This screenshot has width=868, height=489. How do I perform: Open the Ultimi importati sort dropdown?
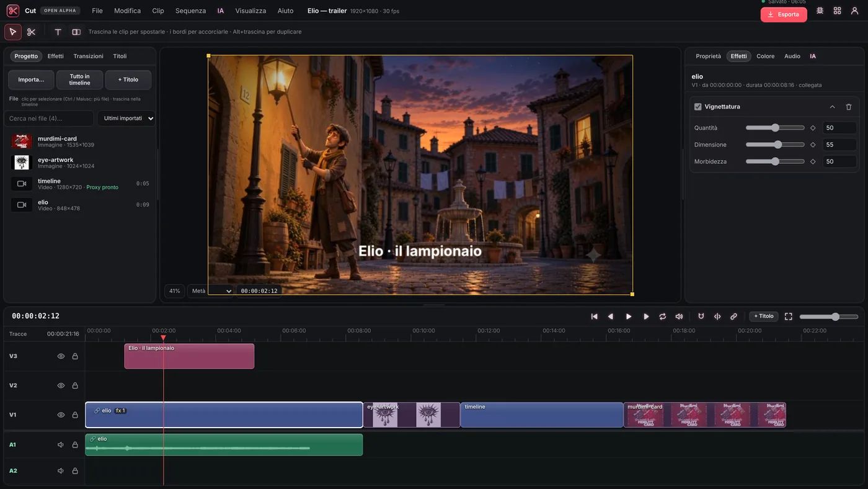[x=126, y=119]
